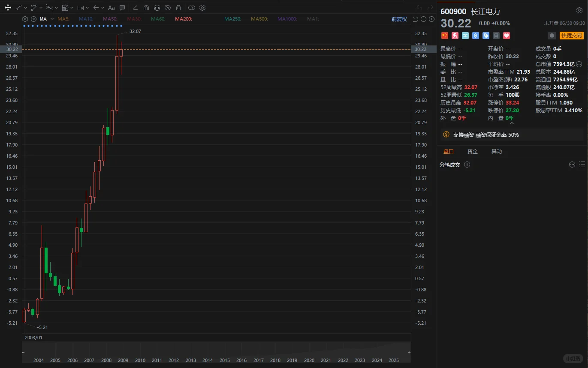Image resolution: width=588 pixels, height=368 pixels.
Task: Toggle the MA250 line
Action: click(233, 19)
